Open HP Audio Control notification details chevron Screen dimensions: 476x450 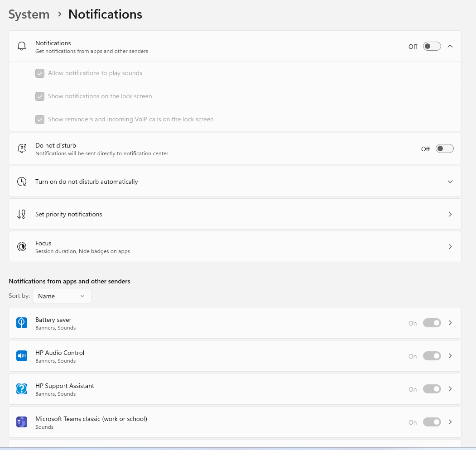(450, 356)
